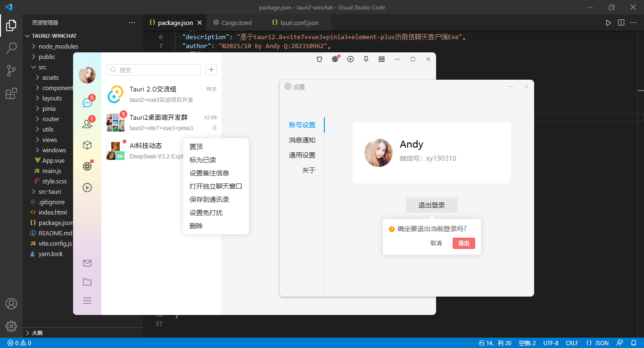Click the circled play icon in the titlebar
Viewport: 644px width, 348px height.
point(350,59)
